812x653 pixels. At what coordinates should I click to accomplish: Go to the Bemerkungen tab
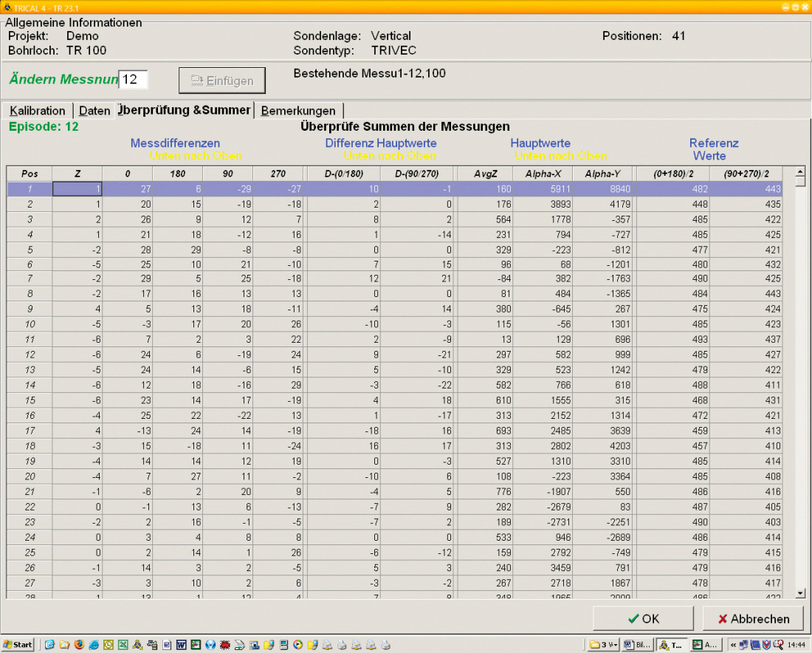pyautogui.click(x=298, y=111)
